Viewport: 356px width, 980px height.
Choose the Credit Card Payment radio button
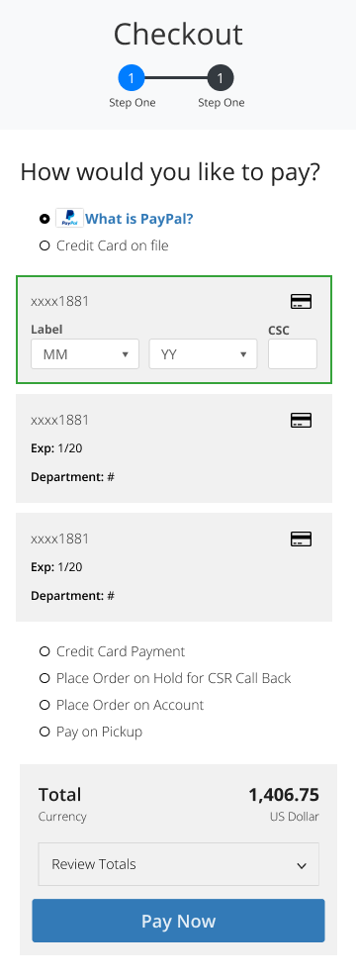point(44,651)
